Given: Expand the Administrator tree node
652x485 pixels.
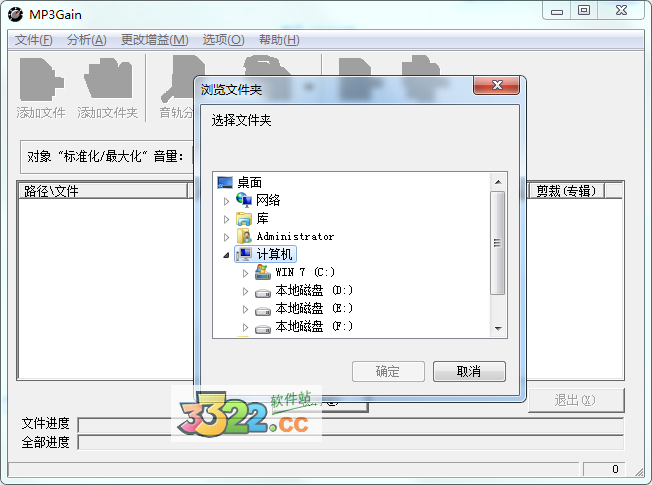Looking at the screenshot, I should [x=226, y=237].
